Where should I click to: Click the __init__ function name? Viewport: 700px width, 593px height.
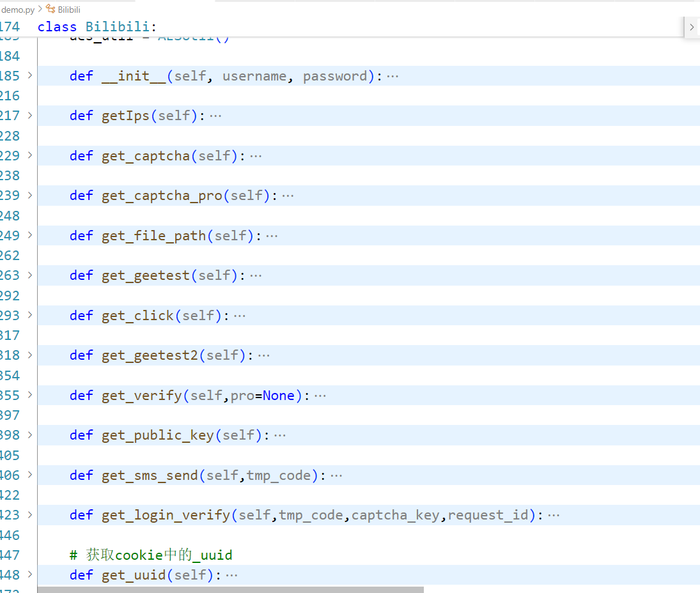pos(134,76)
